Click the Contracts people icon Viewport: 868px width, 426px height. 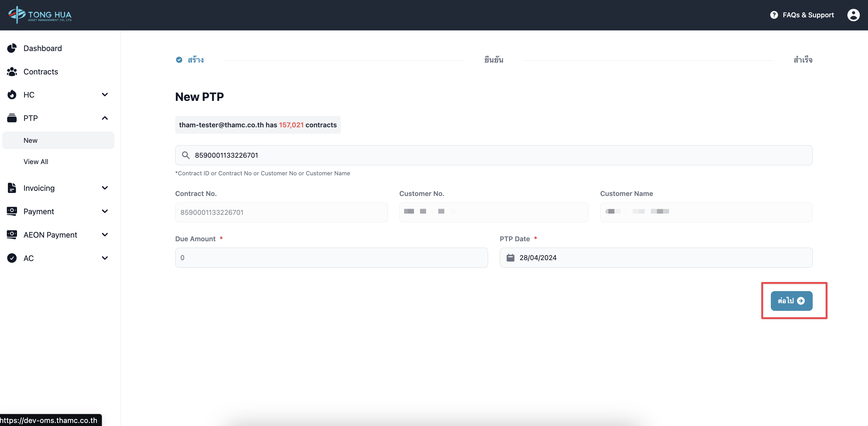pos(12,71)
